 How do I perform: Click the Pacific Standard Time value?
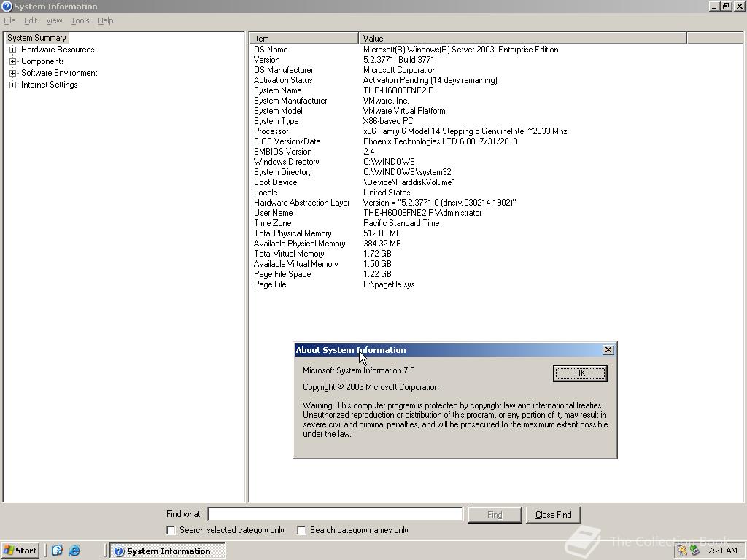point(402,223)
